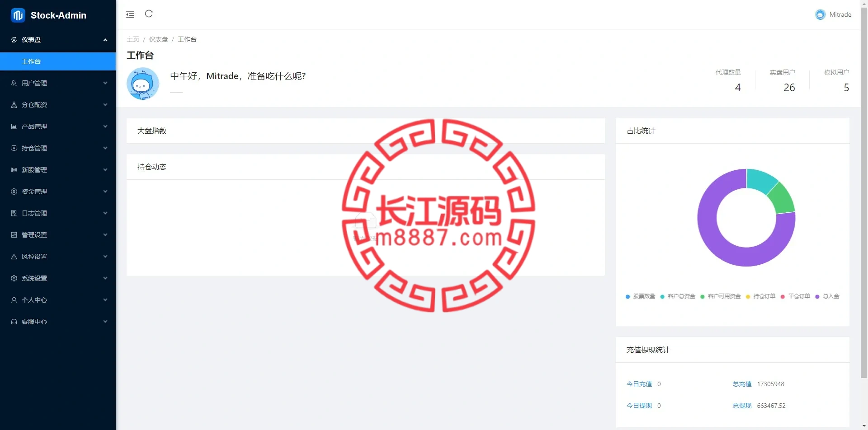Image resolution: width=868 pixels, height=430 pixels.
Task: Expand the 分仓配资 menu arrow
Action: tap(105, 105)
